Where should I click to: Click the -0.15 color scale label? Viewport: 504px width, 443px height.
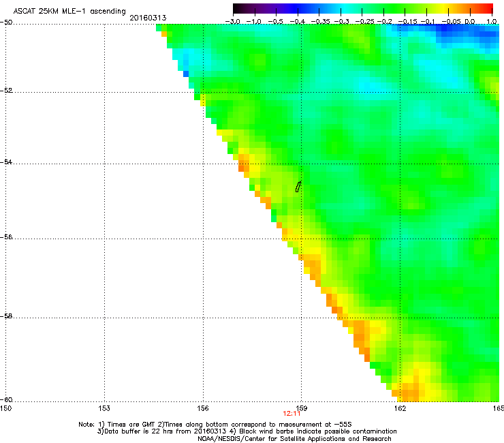click(407, 22)
